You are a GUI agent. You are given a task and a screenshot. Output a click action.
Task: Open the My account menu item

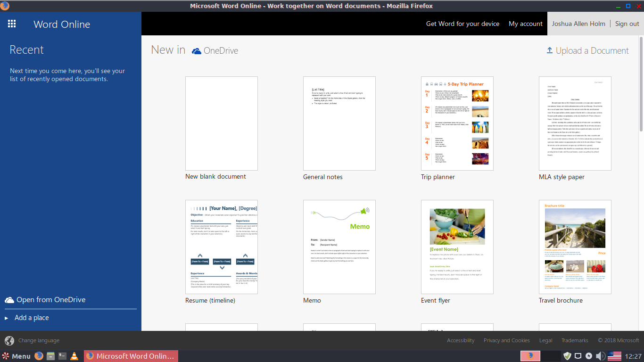[526, 24]
